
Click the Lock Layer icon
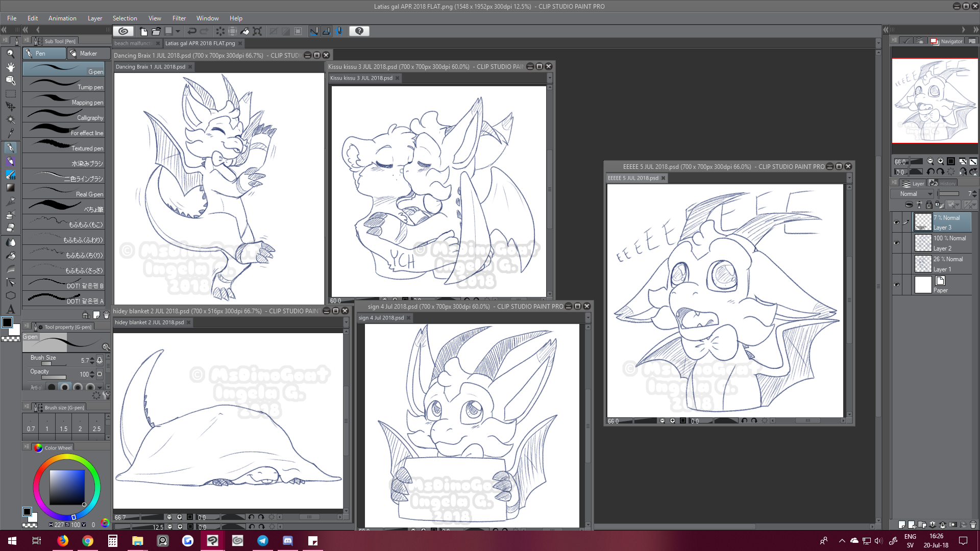click(x=929, y=205)
